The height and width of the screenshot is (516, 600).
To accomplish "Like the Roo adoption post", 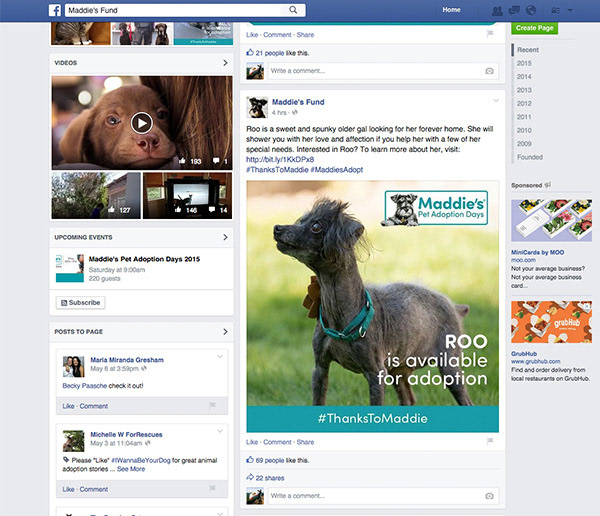I will coord(252,442).
